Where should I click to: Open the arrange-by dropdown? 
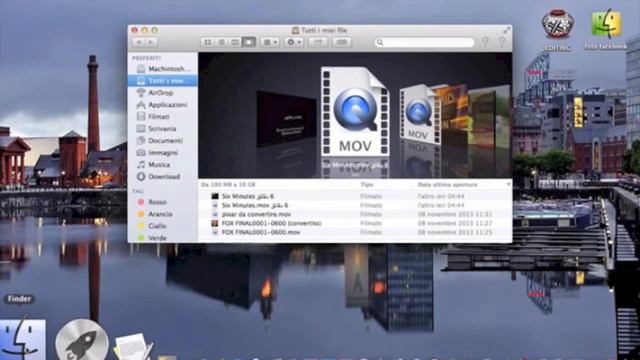(270, 42)
